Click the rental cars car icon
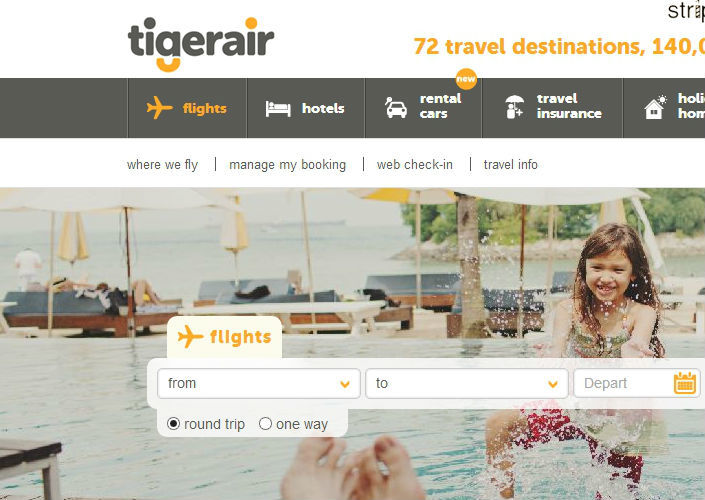The width and height of the screenshot is (705, 500). [396, 108]
